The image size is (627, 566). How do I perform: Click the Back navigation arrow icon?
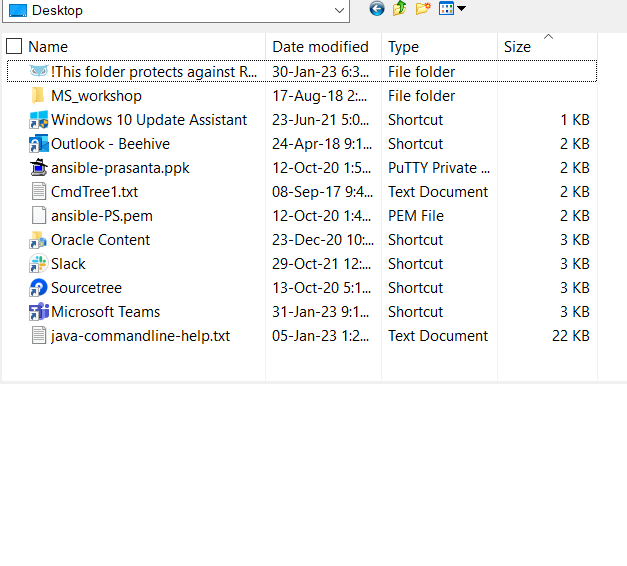pyautogui.click(x=377, y=9)
